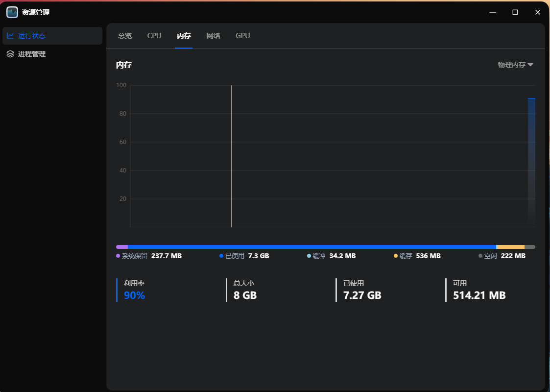Screen dimensions: 550x392
Task: Click the 进程管理 layers icon in sidebar
Action: pos(11,54)
